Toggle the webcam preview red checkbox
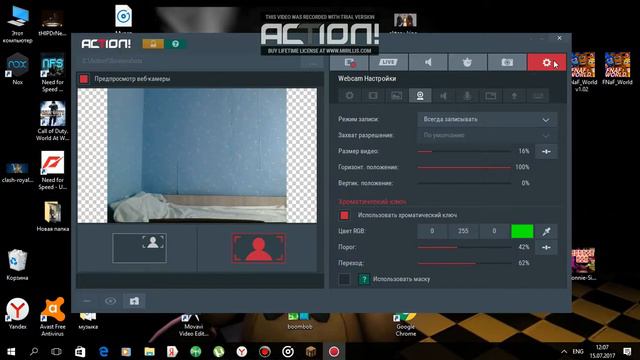The width and height of the screenshot is (640, 360). point(84,79)
